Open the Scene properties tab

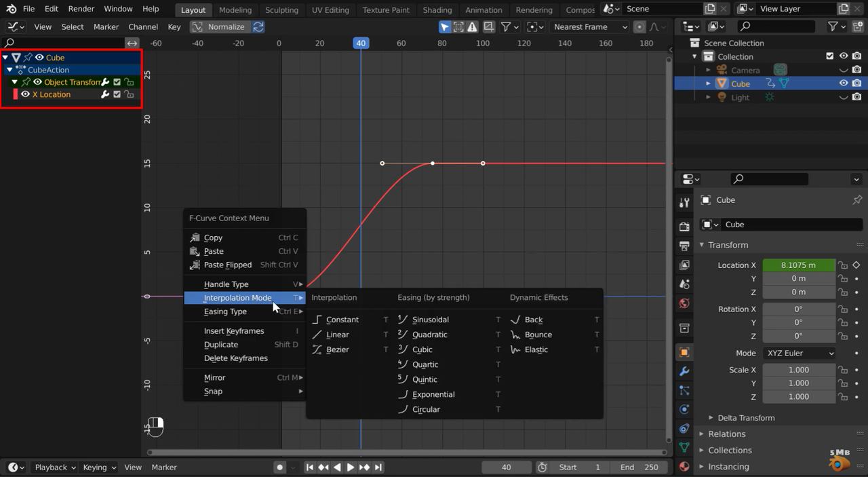point(684,284)
